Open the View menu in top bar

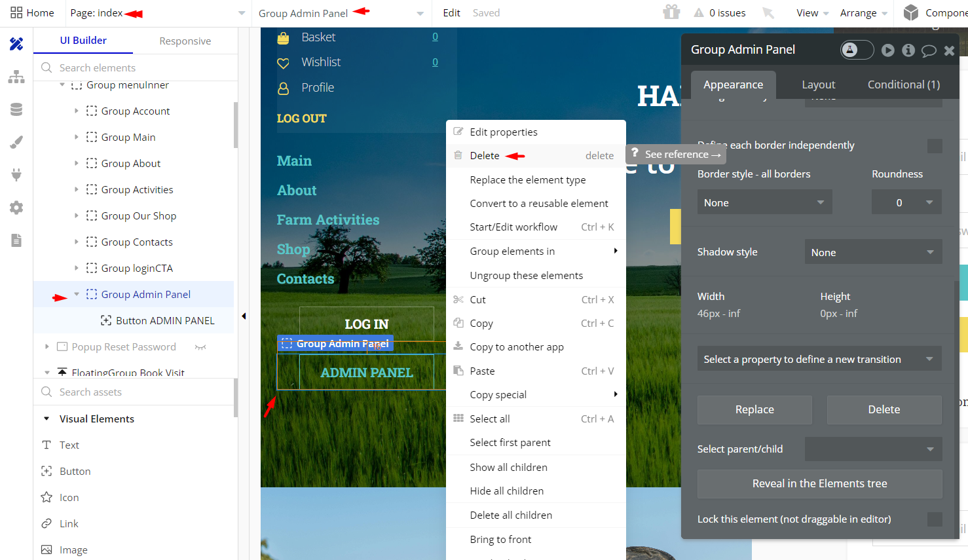pos(812,13)
